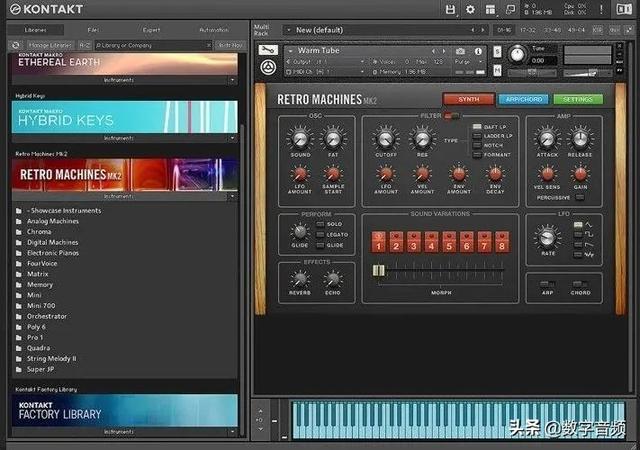This screenshot has width=640, height=450.
Task: Expand the Hybrid Keys Instruments dropdown arrow
Action: (232, 138)
